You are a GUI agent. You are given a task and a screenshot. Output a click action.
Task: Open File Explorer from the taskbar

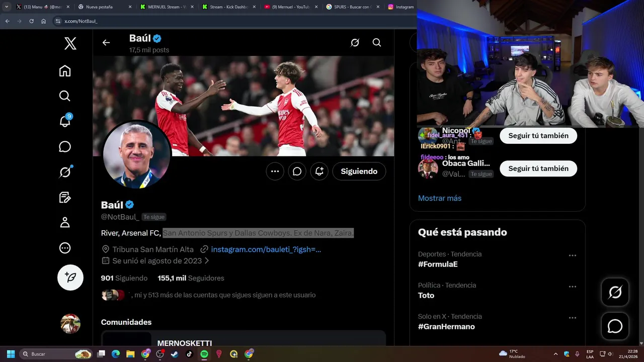[130, 354]
